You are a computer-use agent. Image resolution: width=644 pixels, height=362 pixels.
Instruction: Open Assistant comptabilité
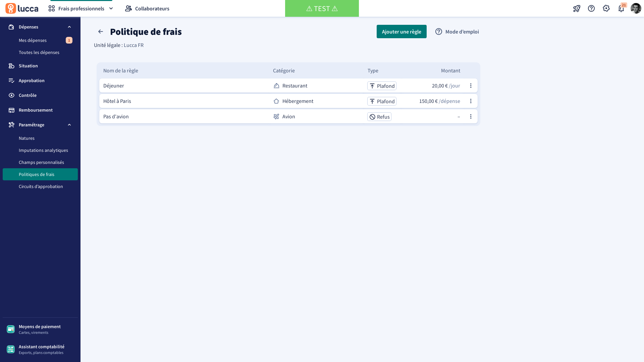tap(40, 349)
